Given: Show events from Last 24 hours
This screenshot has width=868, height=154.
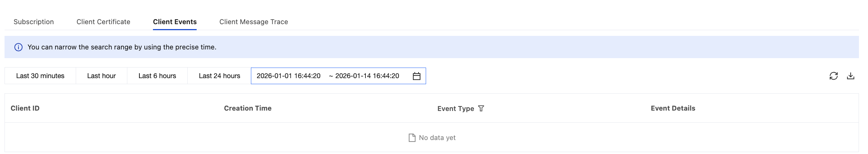Looking at the screenshot, I should coord(219,76).
